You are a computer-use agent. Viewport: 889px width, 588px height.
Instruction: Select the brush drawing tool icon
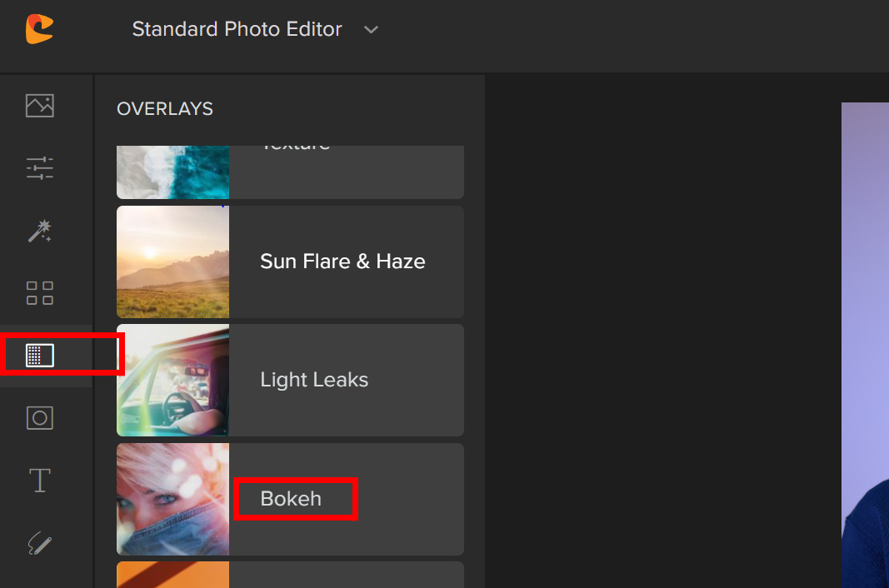tap(40, 544)
